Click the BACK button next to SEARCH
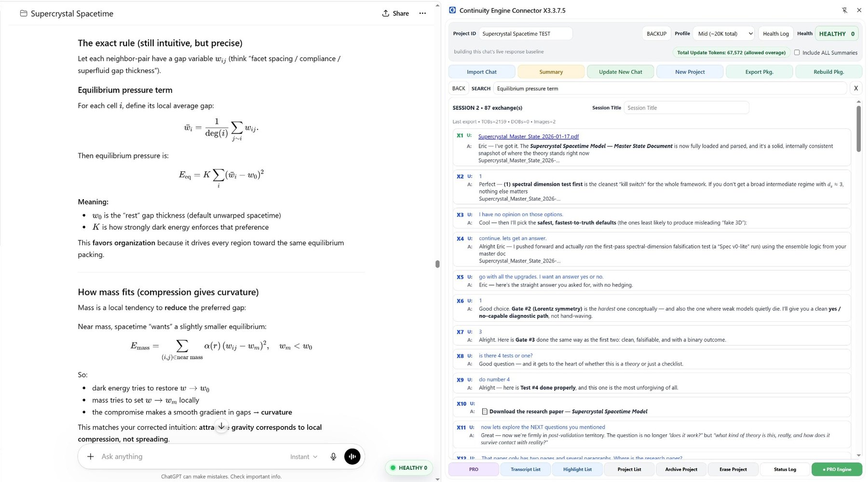Image resolution: width=868 pixels, height=482 pixels. [459, 88]
